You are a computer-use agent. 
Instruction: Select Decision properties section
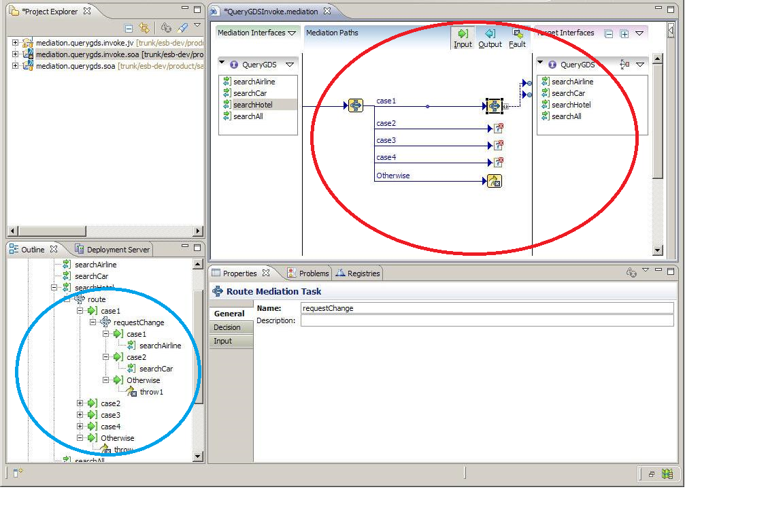pyautogui.click(x=231, y=327)
